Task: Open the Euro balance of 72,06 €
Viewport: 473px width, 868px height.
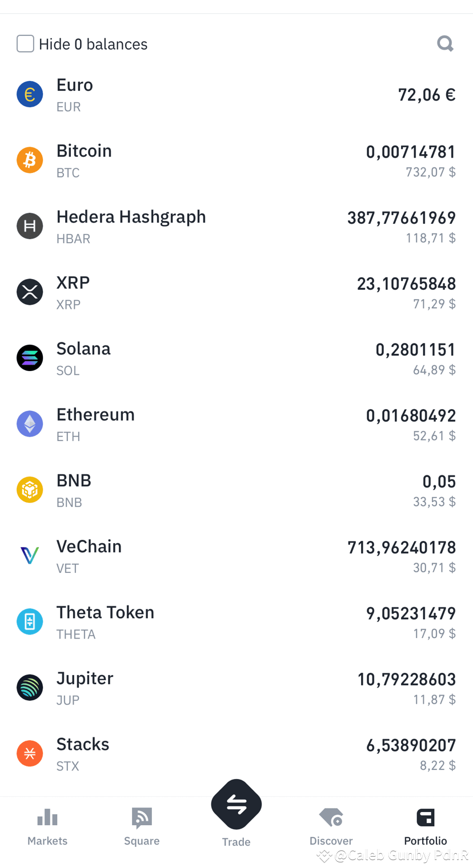Action: point(426,95)
